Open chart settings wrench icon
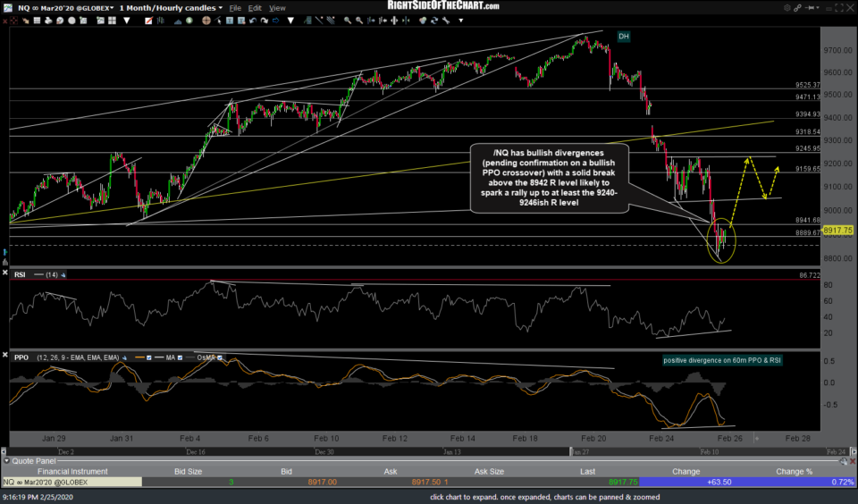The image size is (858, 504). (446, 21)
